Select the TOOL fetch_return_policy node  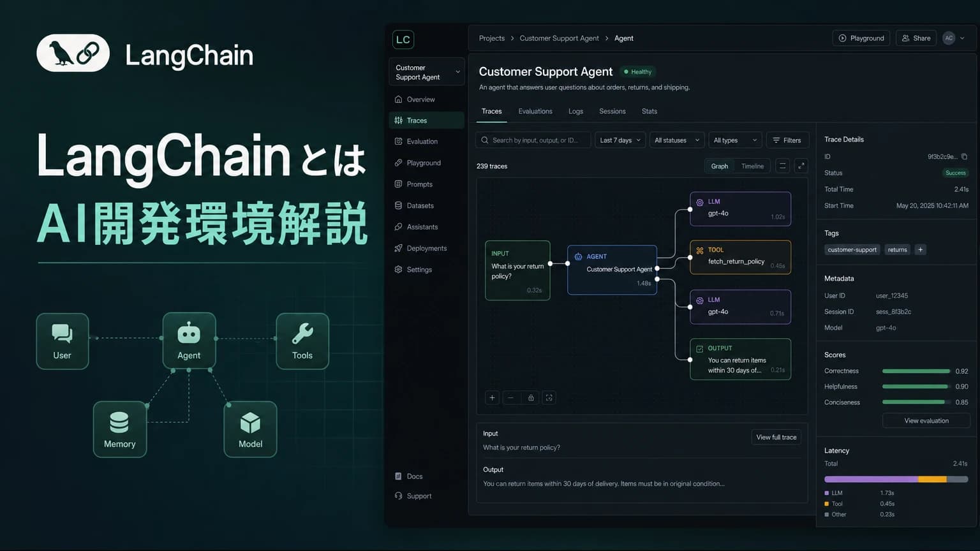click(740, 257)
